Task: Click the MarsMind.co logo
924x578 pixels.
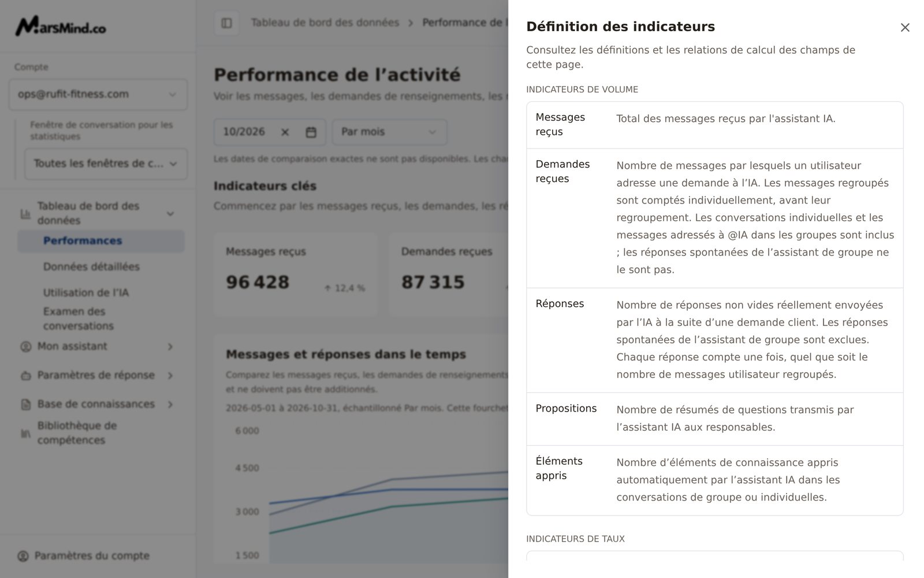Action: tap(61, 26)
